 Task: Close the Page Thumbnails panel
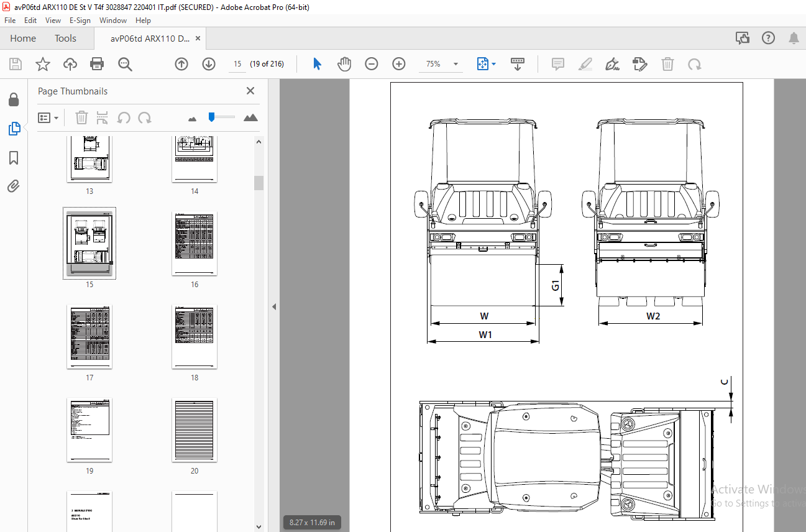click(250, 91)
